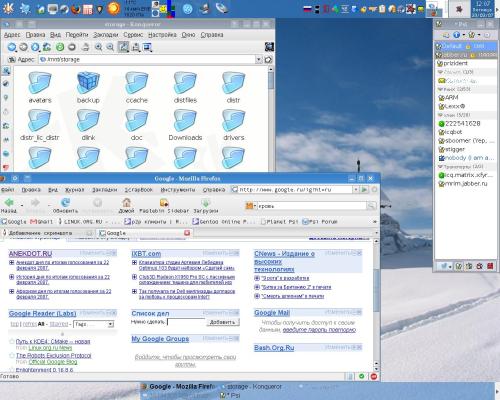Open Firefox Downloads (Загрузки) button
500x400 pixels.
tap(206, 205)
